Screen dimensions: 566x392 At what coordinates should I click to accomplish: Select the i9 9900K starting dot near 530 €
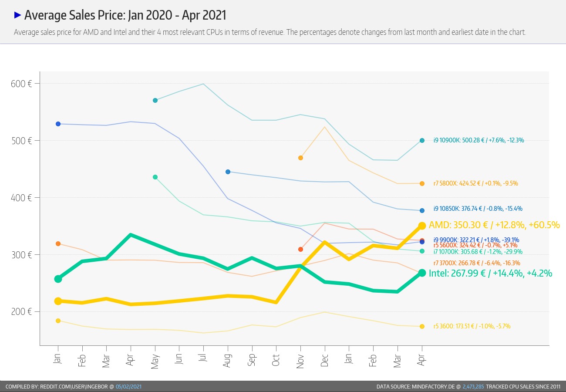pyautogui.click(x=58, y=124)
